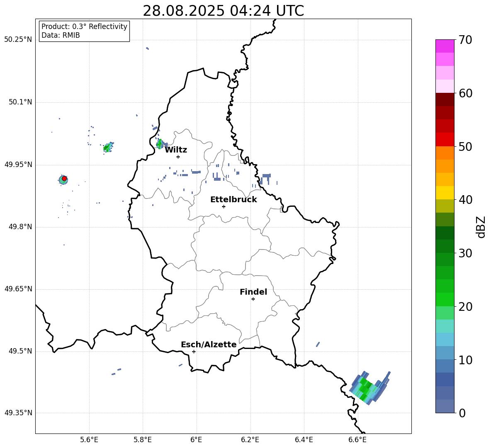Select the Findel station label
The height and width of the screenshot is (448, 491).
tap(253, 292)
